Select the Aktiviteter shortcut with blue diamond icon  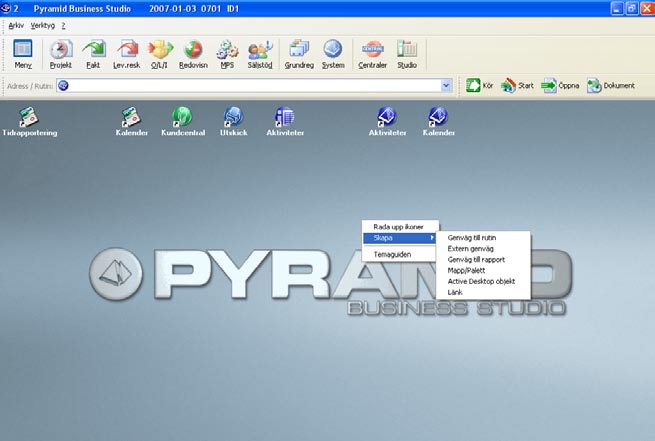[387, 122]
